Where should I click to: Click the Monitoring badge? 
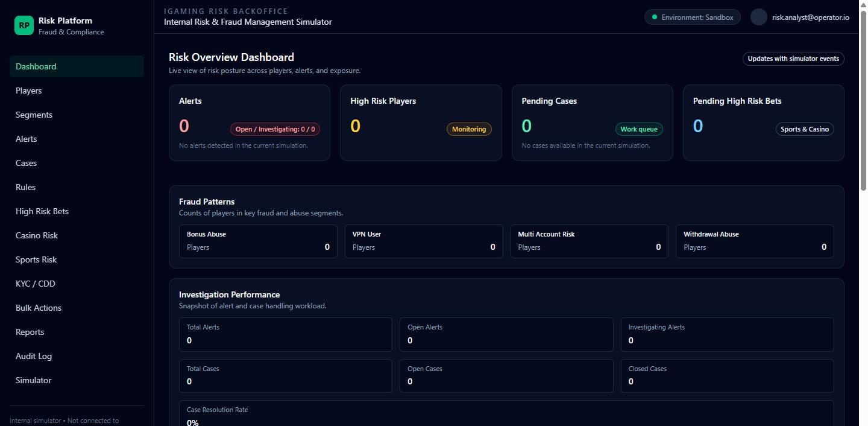[x=469, y=129]
